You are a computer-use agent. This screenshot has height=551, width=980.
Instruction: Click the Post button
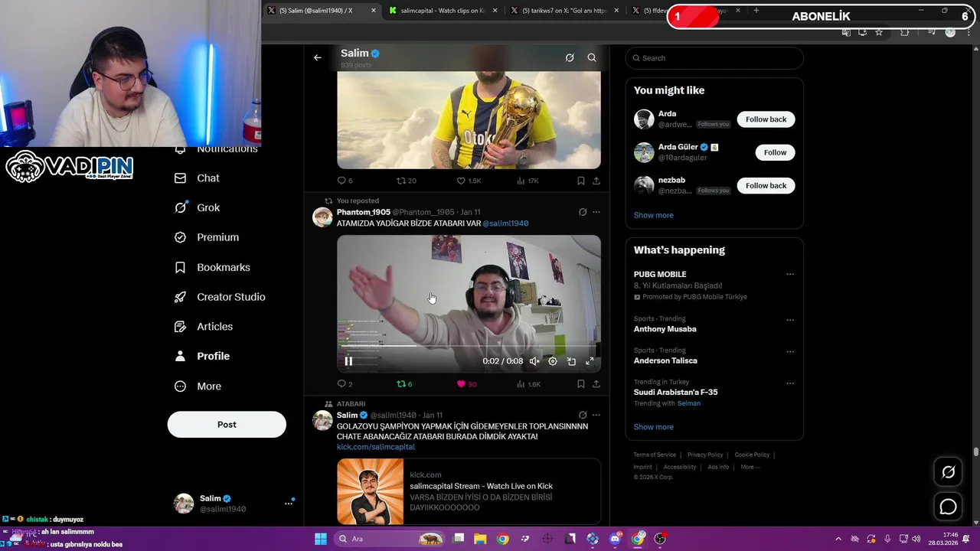(x=227, y=424)
